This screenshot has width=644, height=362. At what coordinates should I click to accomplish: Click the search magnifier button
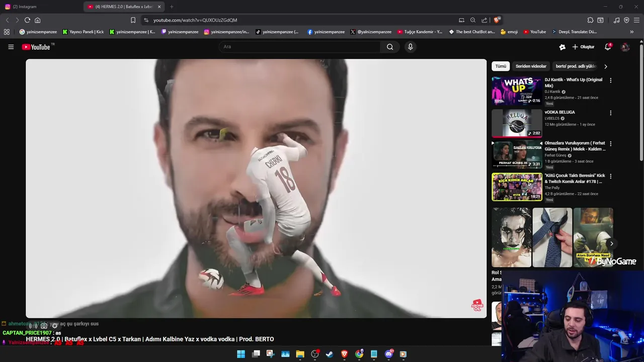pos(390,47)
